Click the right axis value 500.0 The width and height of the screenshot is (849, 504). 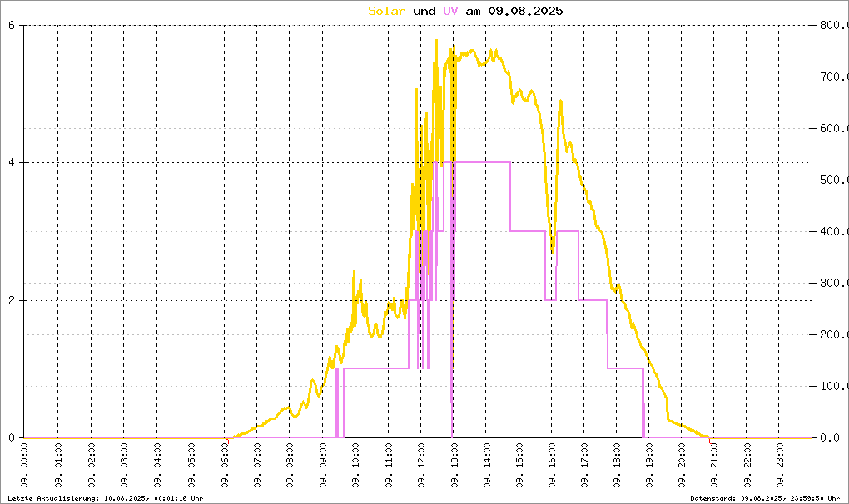pyautogui.click(x=834, y=180)
